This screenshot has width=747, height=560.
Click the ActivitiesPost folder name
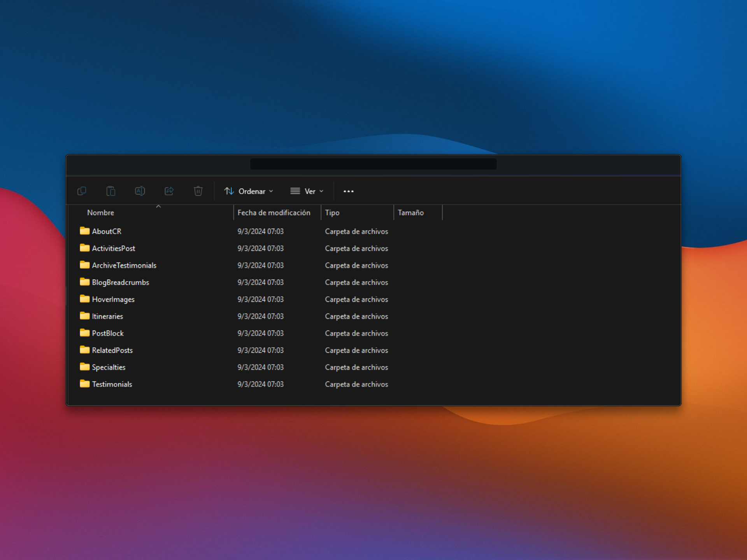click(x=114, y=248)
